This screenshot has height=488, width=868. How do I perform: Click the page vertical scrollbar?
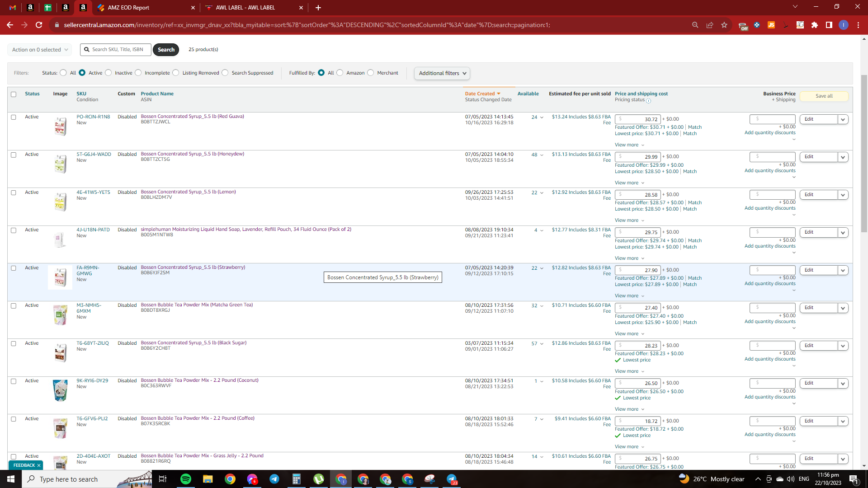click(864, 154)
